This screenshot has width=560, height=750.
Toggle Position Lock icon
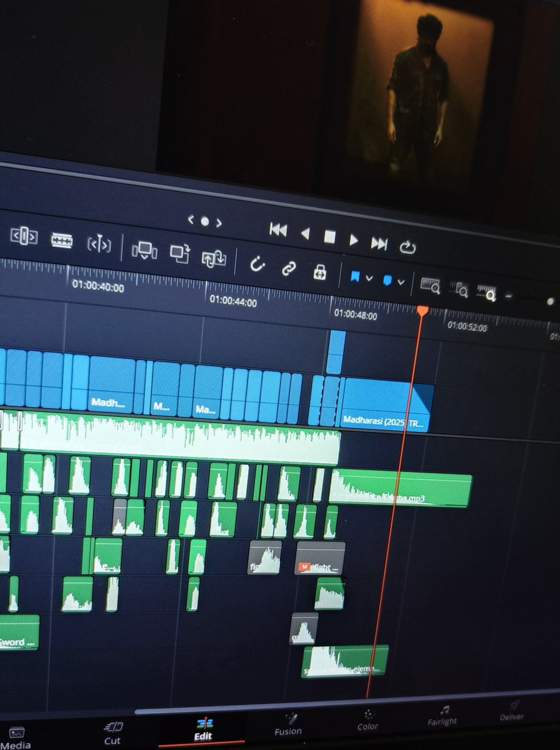(319, 272)
